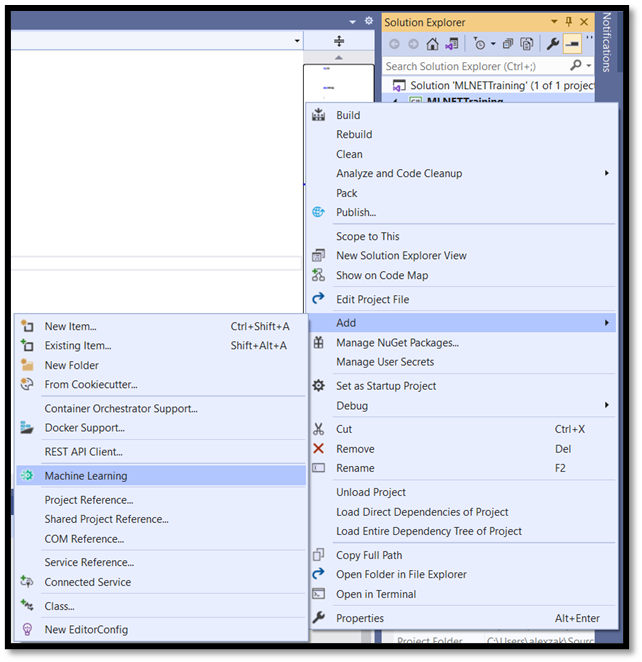The width and height of the screenshot is (642, 662).
Task: Toggle the Preview Selected Items button
Action: tap(572, 43)
